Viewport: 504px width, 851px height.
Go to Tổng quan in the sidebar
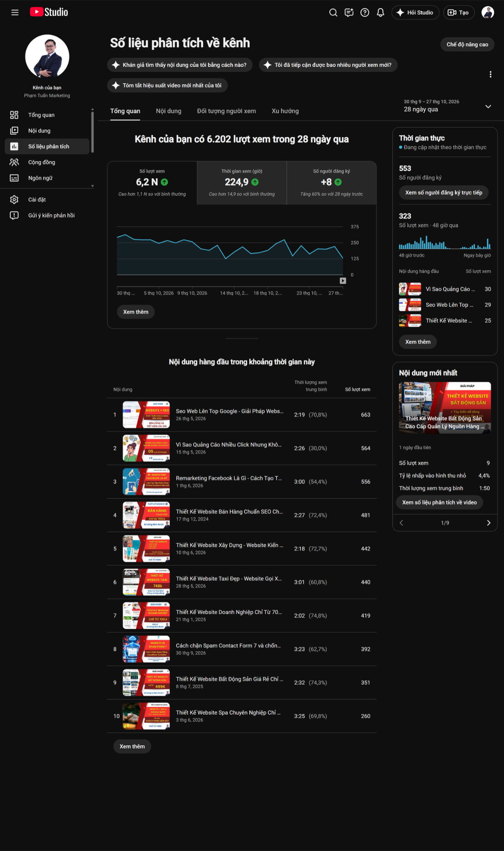coord(47,115)
